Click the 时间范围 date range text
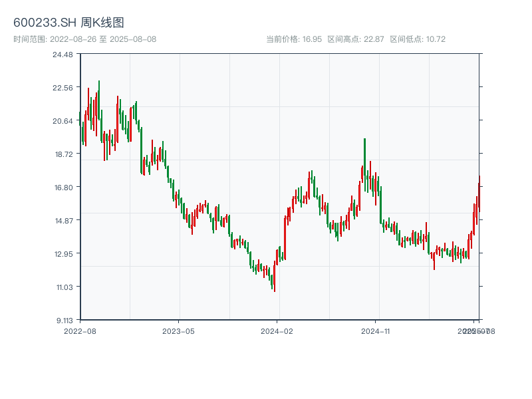Viewport: 532px width, 399px height. click(x=84, y=39)
